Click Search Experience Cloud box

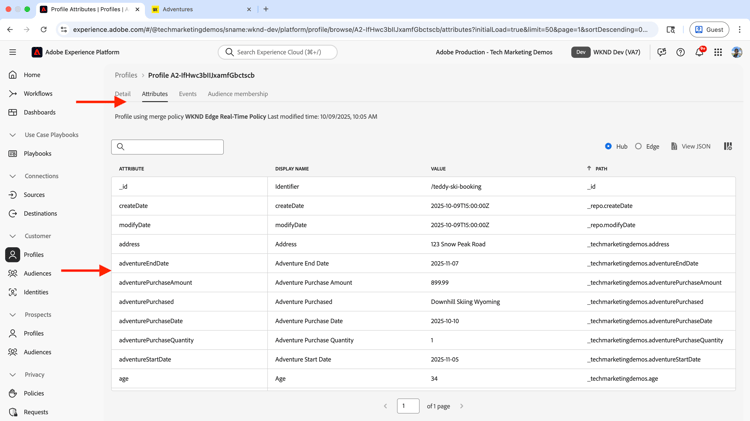(x=277, y=52)
